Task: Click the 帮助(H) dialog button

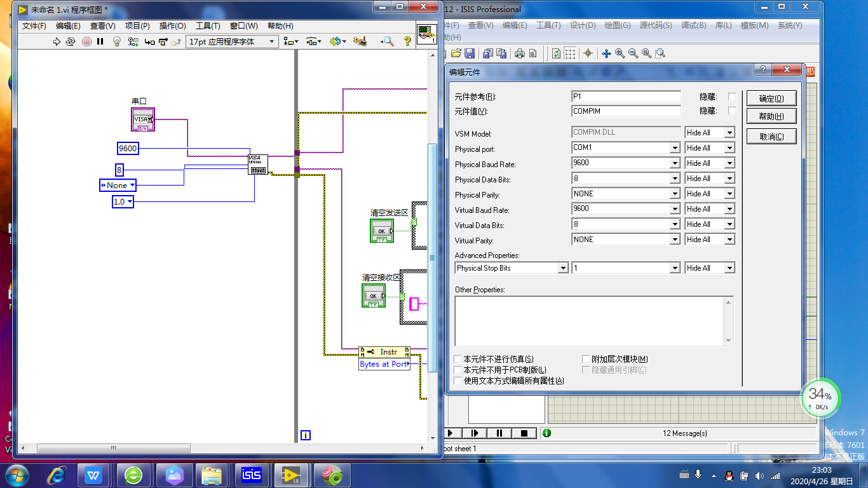Action: pyautogui.click(x=771, y=116)
